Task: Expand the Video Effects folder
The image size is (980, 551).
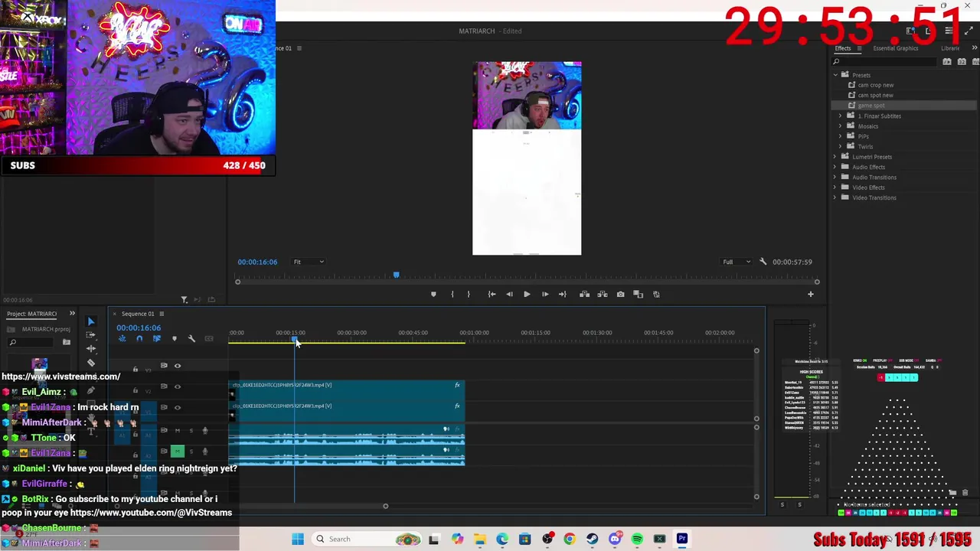Action: pyautogui.click(x=835, y=187)
